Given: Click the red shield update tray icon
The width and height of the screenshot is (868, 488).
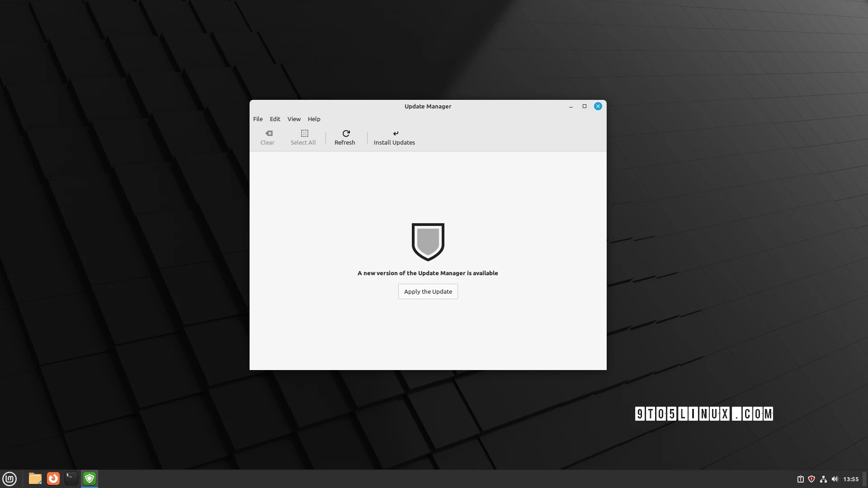Looking at the screenshot, I should click(x=811, y=479).
